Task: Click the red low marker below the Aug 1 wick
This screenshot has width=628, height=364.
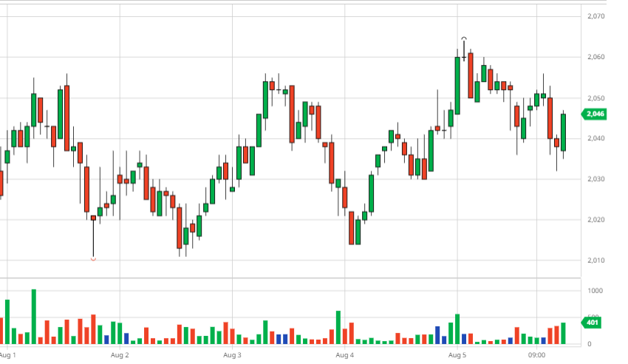Action: tap(93, 259)
